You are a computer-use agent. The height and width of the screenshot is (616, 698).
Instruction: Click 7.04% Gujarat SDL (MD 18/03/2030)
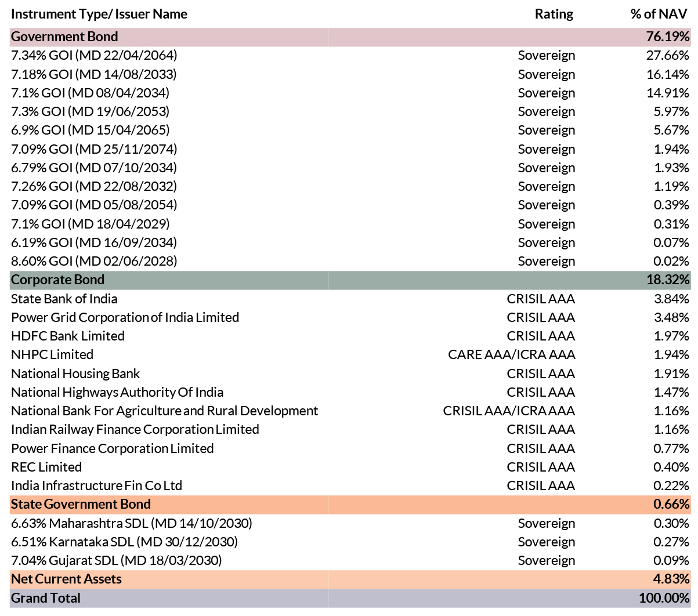pyautogui.click(x=117, y=561)
